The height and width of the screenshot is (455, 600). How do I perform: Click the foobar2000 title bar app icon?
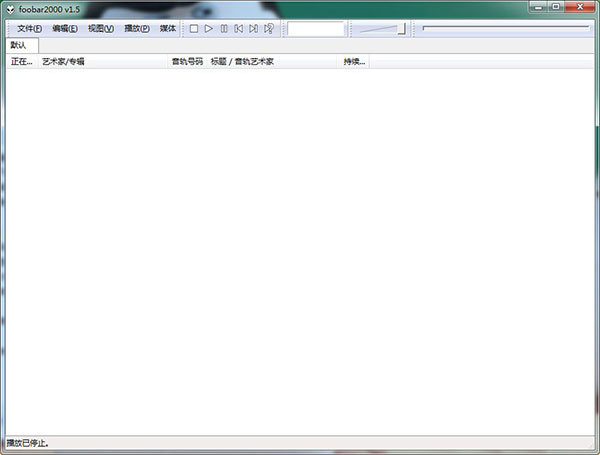[9, 9]
